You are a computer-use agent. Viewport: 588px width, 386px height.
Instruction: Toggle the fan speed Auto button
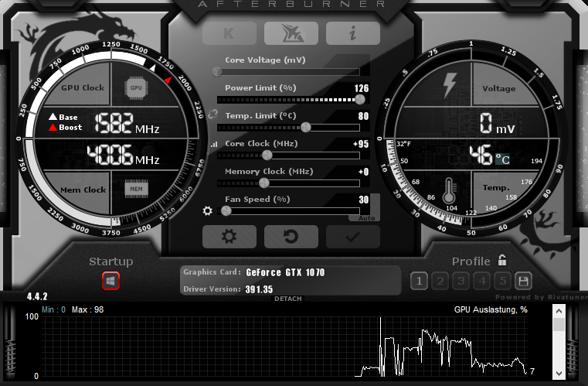(x=366, y=218)
